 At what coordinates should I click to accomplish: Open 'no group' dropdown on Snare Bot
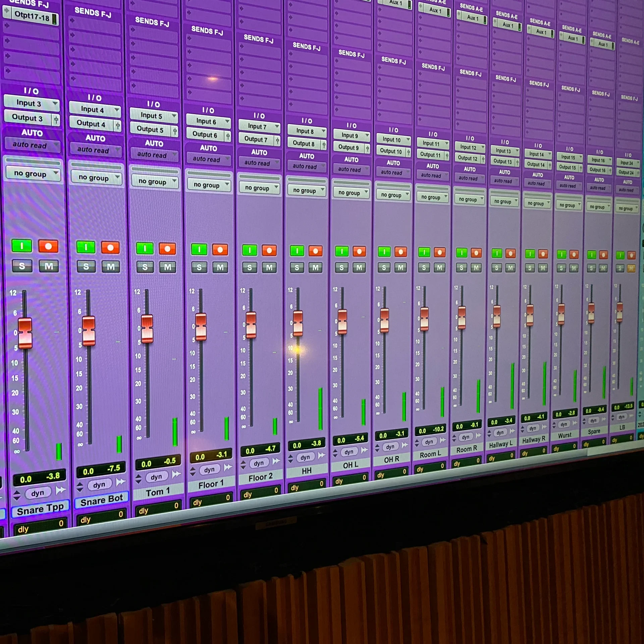(96, 178)
